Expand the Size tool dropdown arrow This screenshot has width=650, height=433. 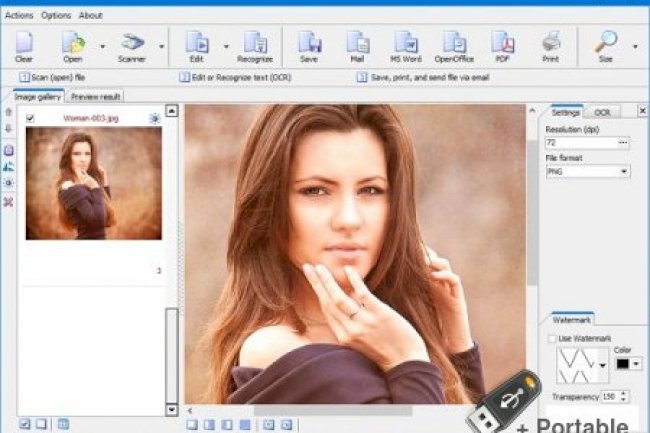[x=635, y=45]
